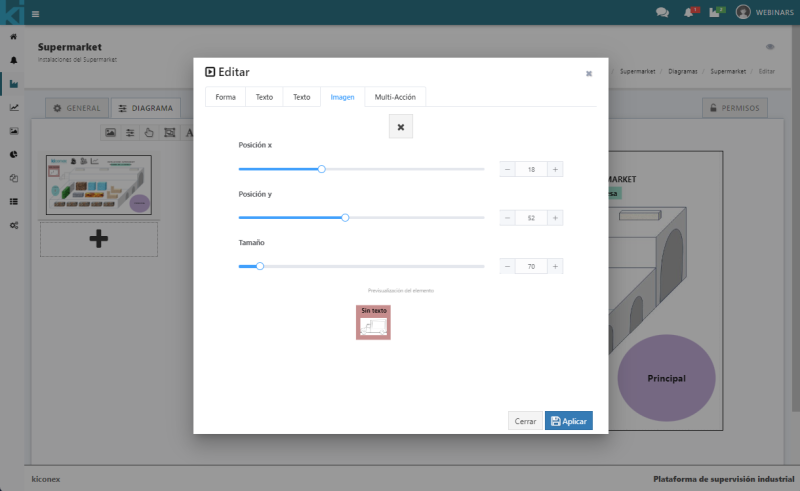Decrease Posición x with minus button
The width and height of the screenshot is (800, 491).
(x=507, y=169)
